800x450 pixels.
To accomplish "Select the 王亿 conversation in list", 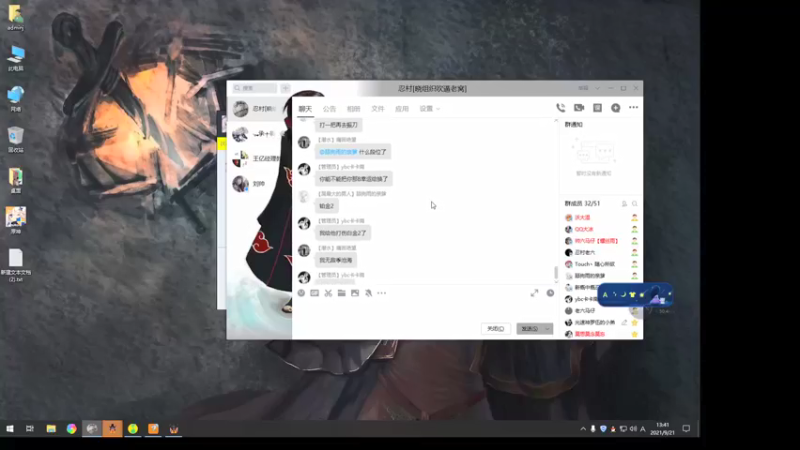I will pos(259,159).
